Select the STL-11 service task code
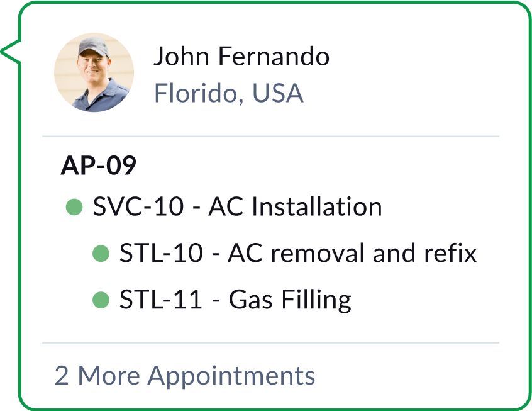Viewport: 532px width, 411px height. tap(162, 300)
